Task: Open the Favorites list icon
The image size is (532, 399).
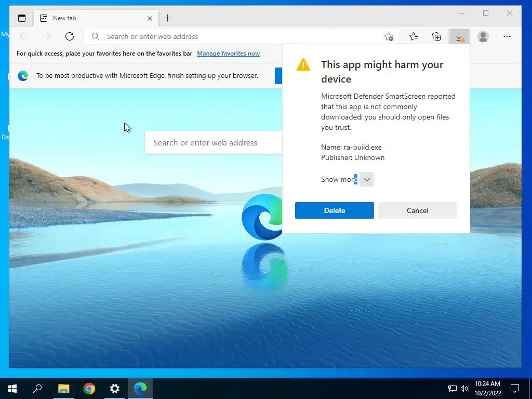Action: (414, 36)
